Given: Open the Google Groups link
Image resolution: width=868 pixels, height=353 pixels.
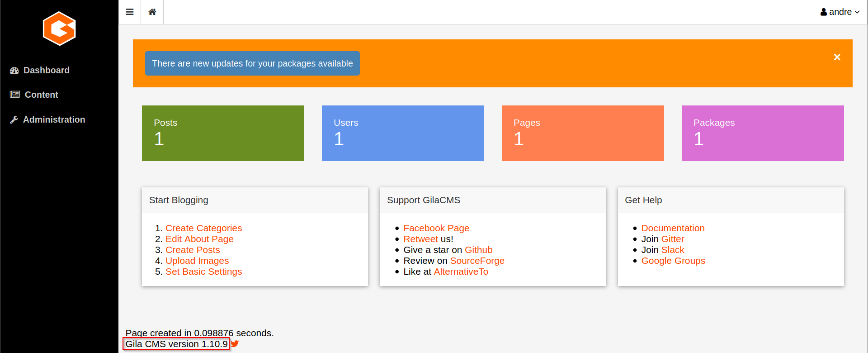Looking at the screenshot, I should pyautogui.click(x=673, y=261).
